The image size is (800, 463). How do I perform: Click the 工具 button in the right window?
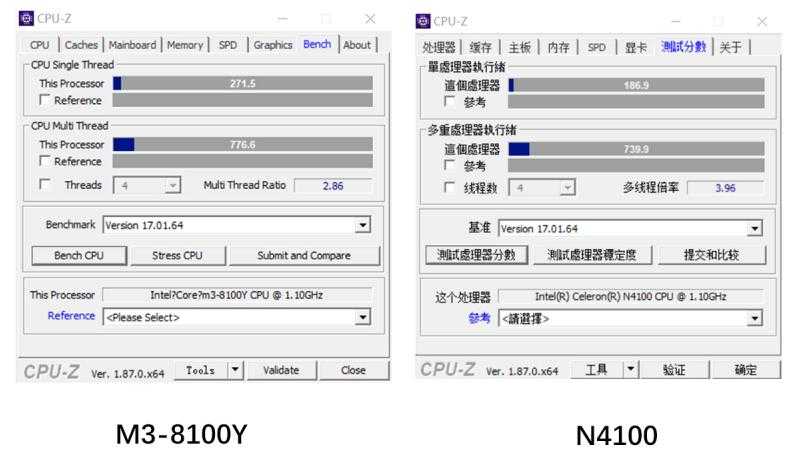[596, 369]
